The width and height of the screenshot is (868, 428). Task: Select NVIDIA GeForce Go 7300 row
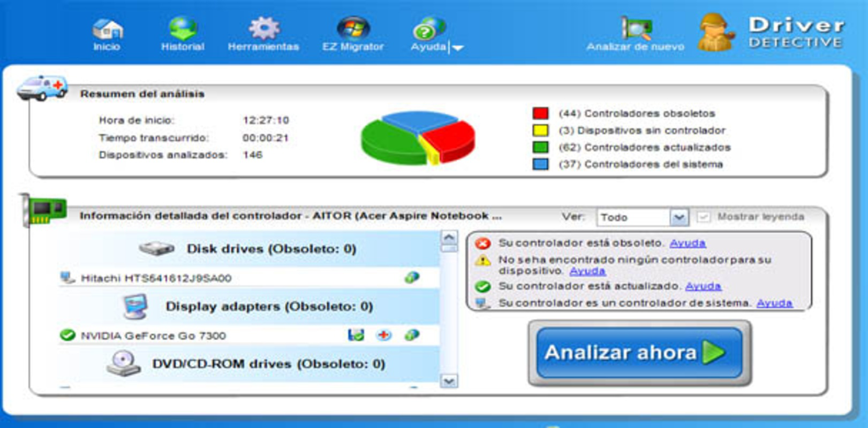pos(249,335)
